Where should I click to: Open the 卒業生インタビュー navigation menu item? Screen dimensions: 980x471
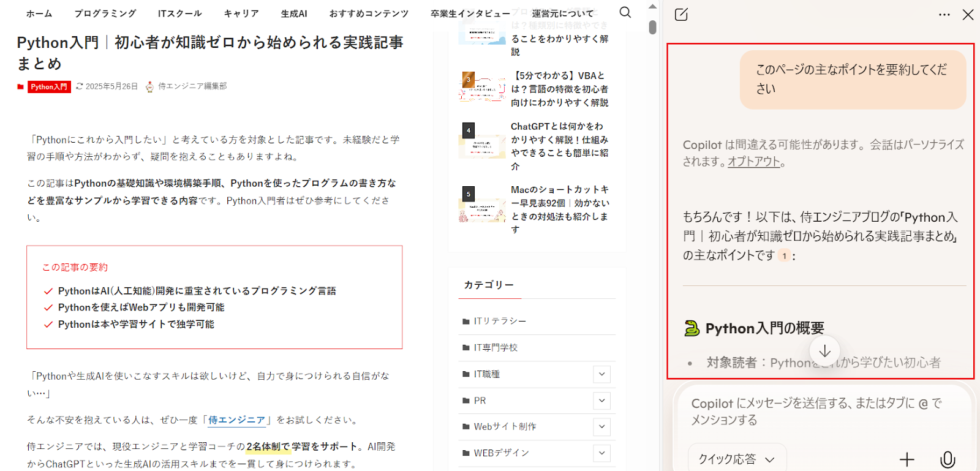click(x=470, y=13)
